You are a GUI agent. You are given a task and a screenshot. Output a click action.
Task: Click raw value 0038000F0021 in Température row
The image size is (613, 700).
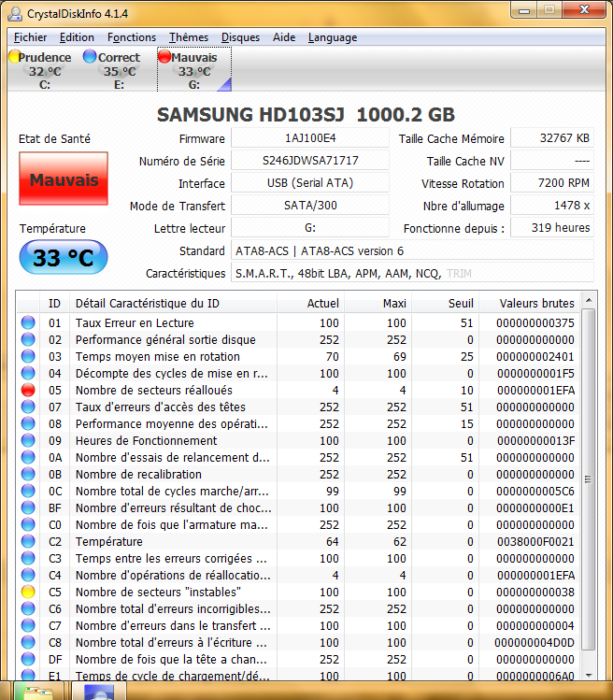click(535, 541)
